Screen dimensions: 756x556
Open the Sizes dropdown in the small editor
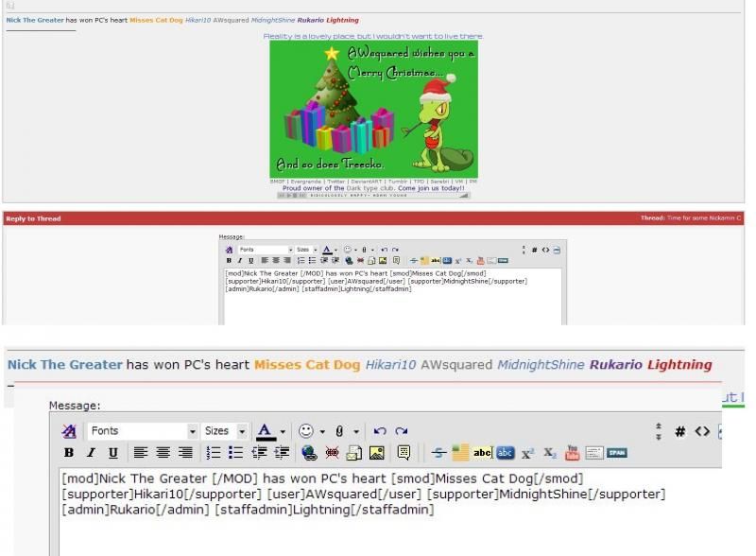[x=306, y=250]
